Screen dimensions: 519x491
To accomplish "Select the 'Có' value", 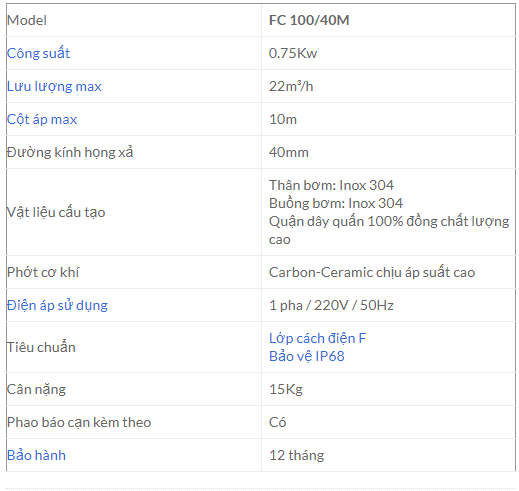I will click(277, 422).
